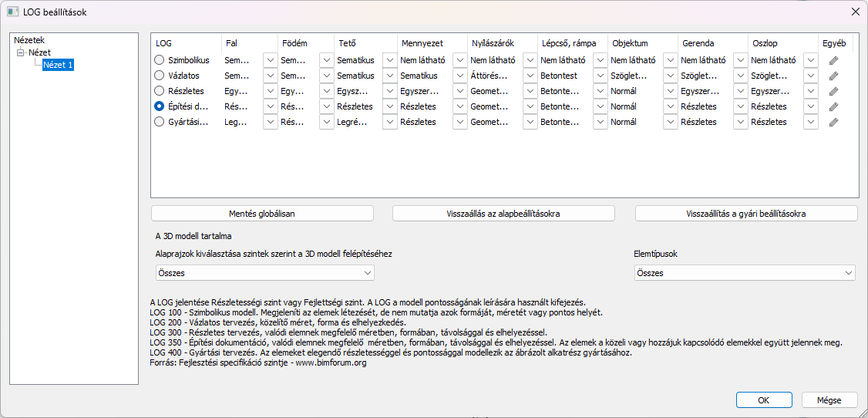Select the Építési d... radio button
Screen dimensions: 868x418
(160, 106)
